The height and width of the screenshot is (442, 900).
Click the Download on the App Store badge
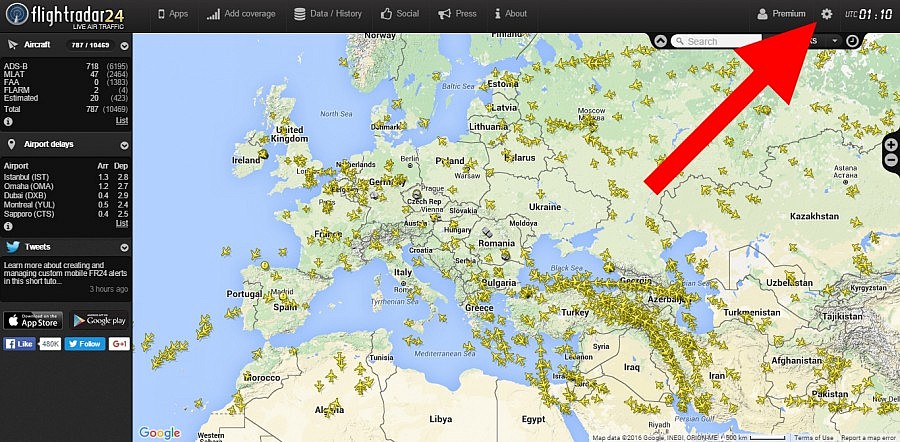pyautogui.click(x=33, y=320)
